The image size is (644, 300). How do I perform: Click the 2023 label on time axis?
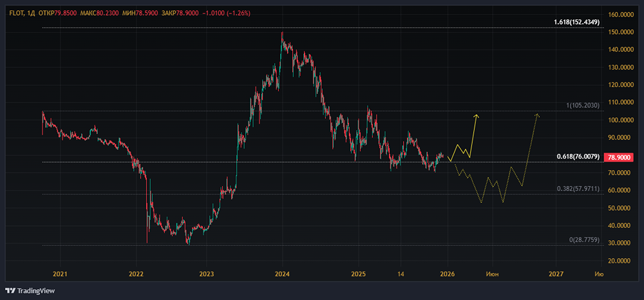coord(206,274)
